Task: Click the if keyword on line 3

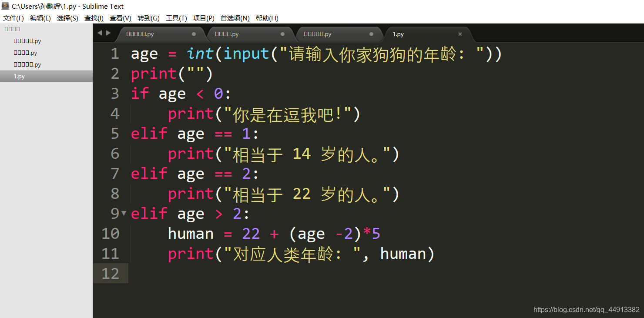Action: 140,94
